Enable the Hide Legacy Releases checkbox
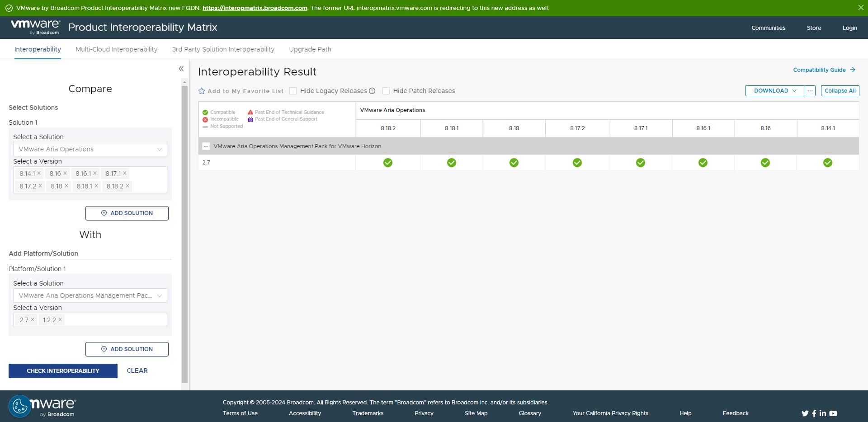 (293, 91)
